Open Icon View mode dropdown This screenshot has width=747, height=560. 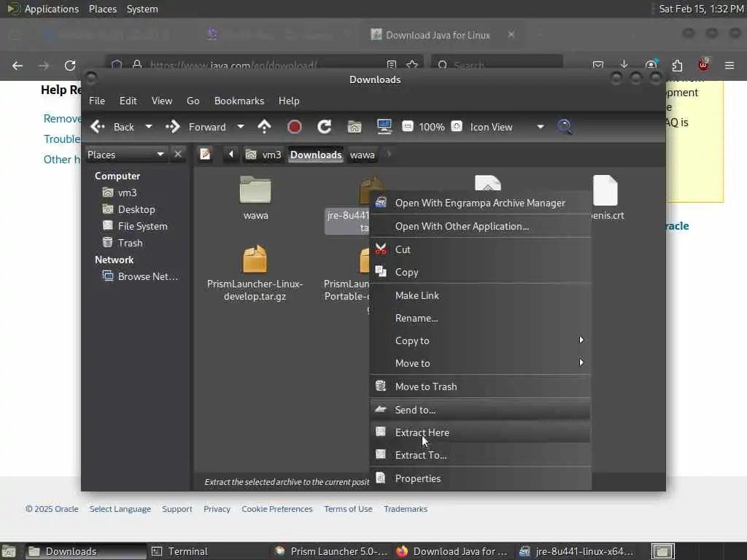(508, 127)
